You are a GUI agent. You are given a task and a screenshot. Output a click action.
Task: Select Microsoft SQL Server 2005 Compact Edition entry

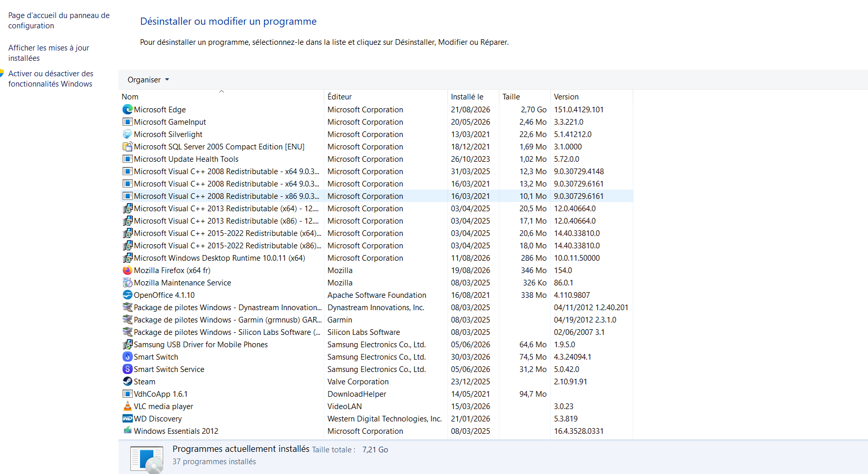pyautogui.click(x=377, y=146)
